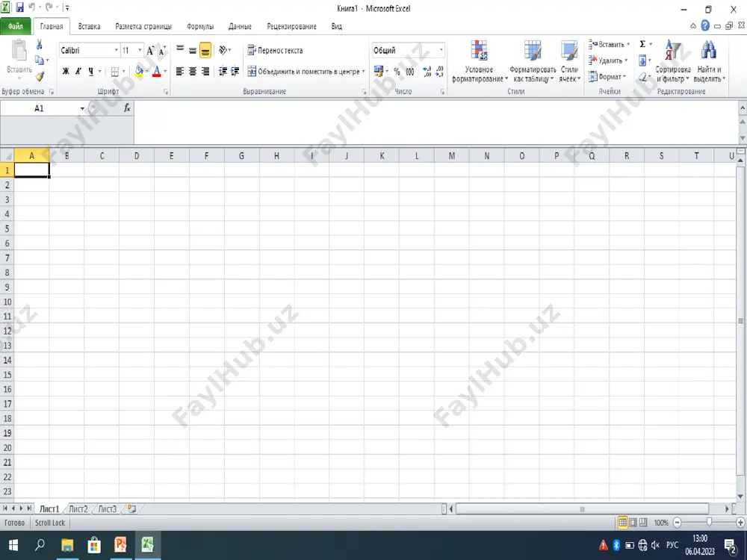Apply the red font color A
The image size is (747, 560).
[x=157, y=72]
